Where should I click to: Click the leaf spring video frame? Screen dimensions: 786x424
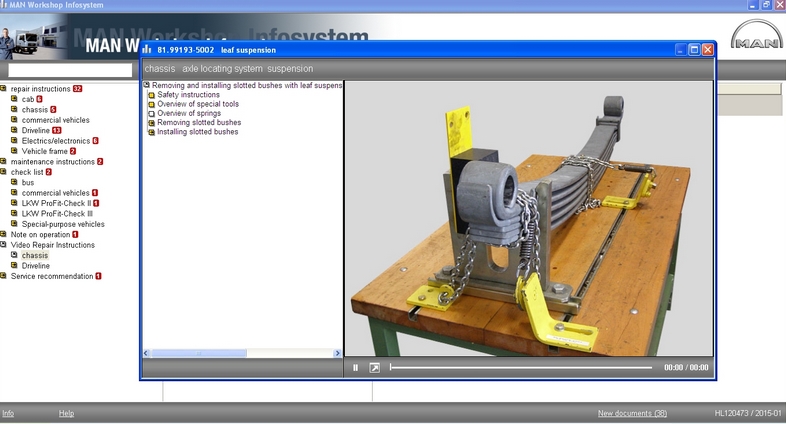[x=529, y=219]
